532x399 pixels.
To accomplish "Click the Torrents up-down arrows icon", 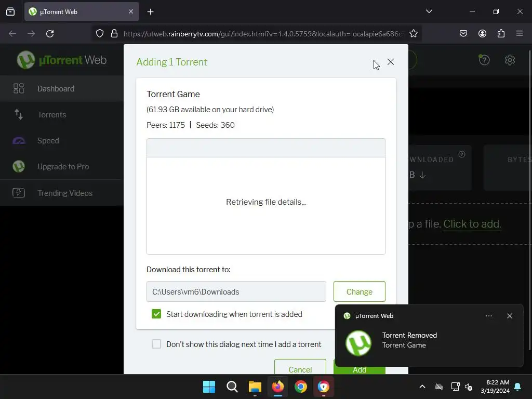I will tap(19, 114).
